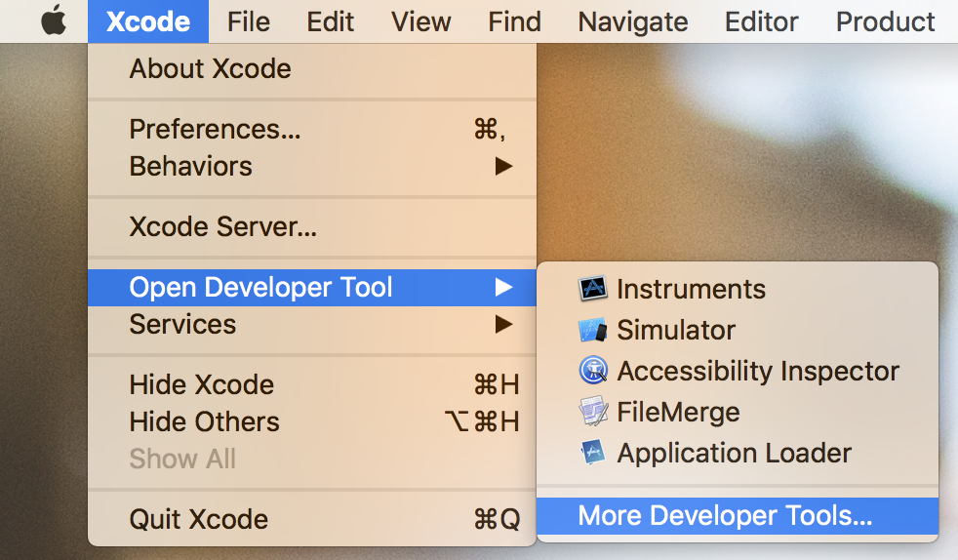Image resolution: width=958 pixels, height=560 pixels.
Task: Click the Simulator app icon
Action: tap(593, 330)
